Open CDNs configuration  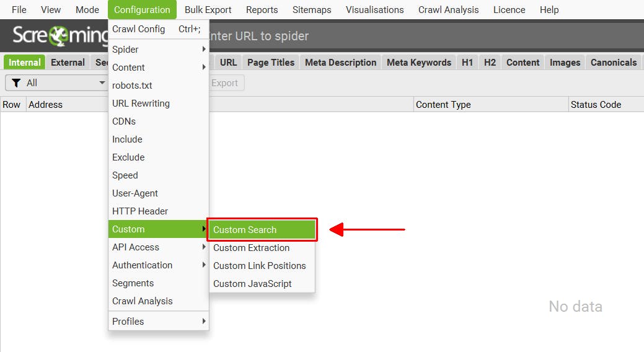click(x=159, y=121)
